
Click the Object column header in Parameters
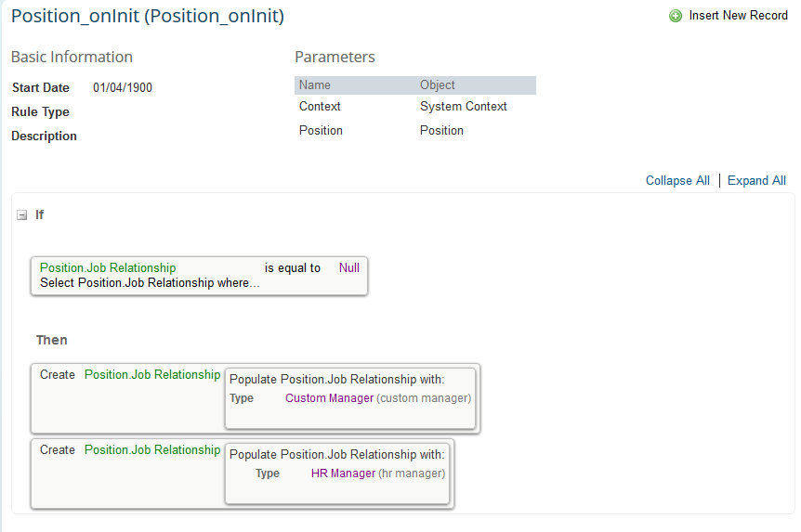tap(438, 85)
